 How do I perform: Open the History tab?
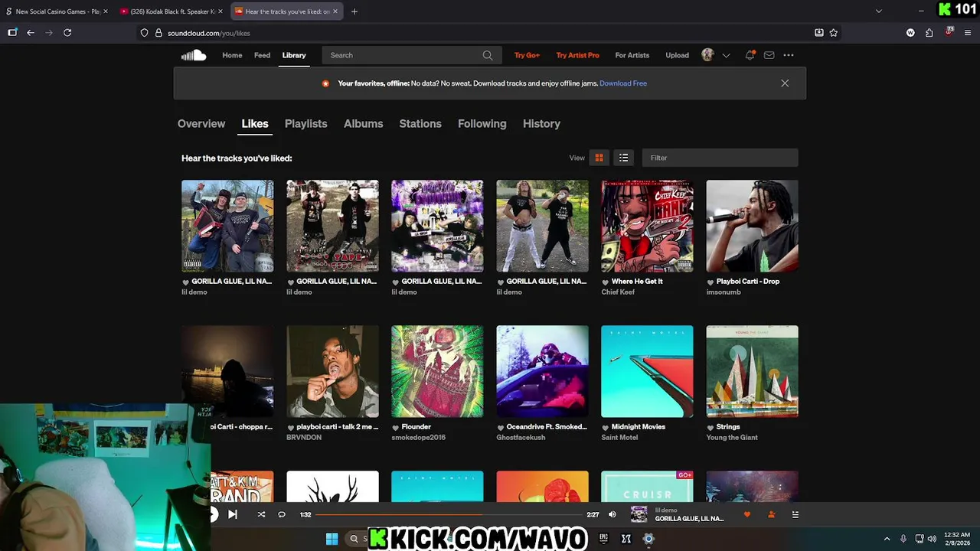point(541,123)
